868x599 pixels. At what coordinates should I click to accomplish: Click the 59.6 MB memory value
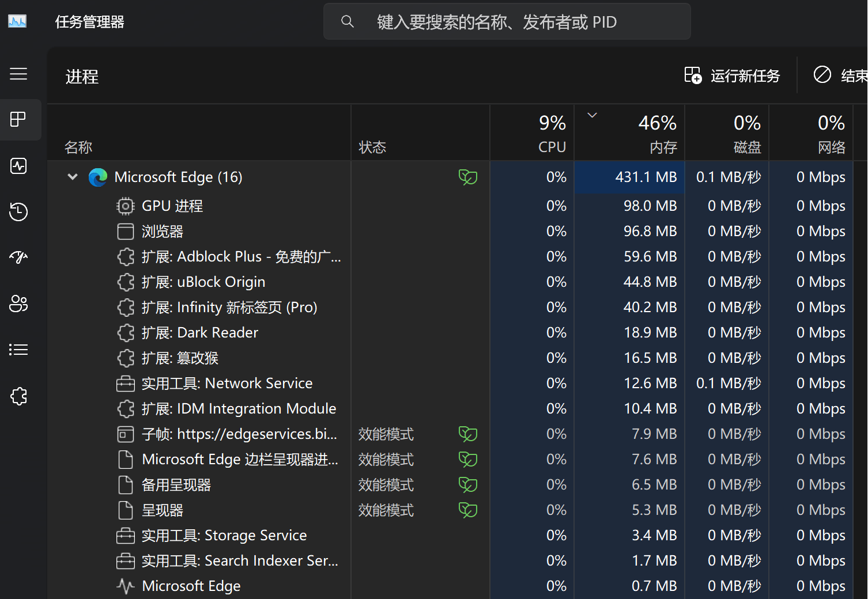650,256
